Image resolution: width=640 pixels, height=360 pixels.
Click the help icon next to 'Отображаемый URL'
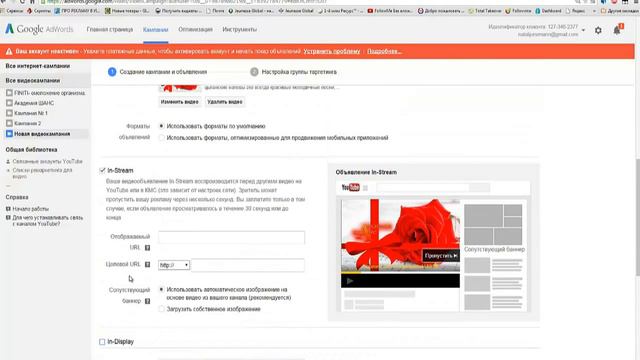(147, 248)
